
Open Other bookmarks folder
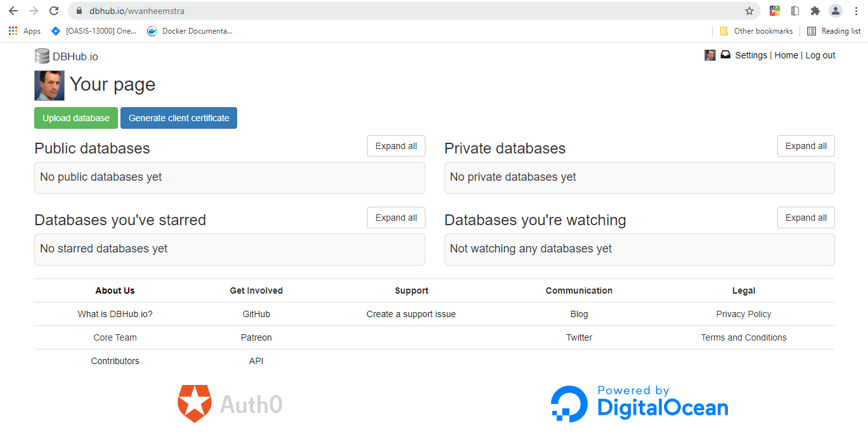point(756,31)
